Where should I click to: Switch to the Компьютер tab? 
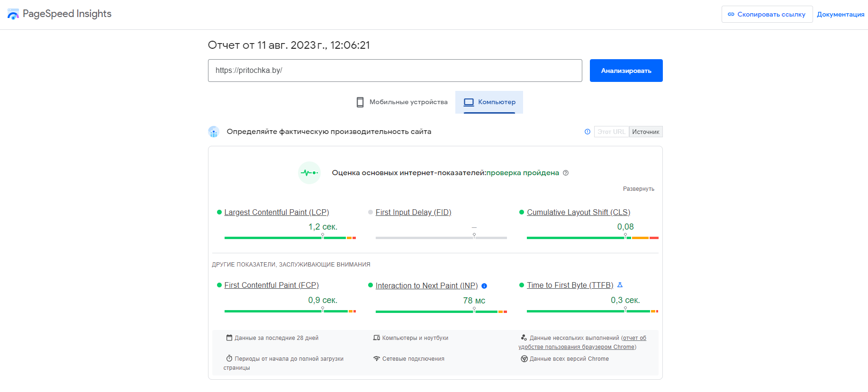489,102
